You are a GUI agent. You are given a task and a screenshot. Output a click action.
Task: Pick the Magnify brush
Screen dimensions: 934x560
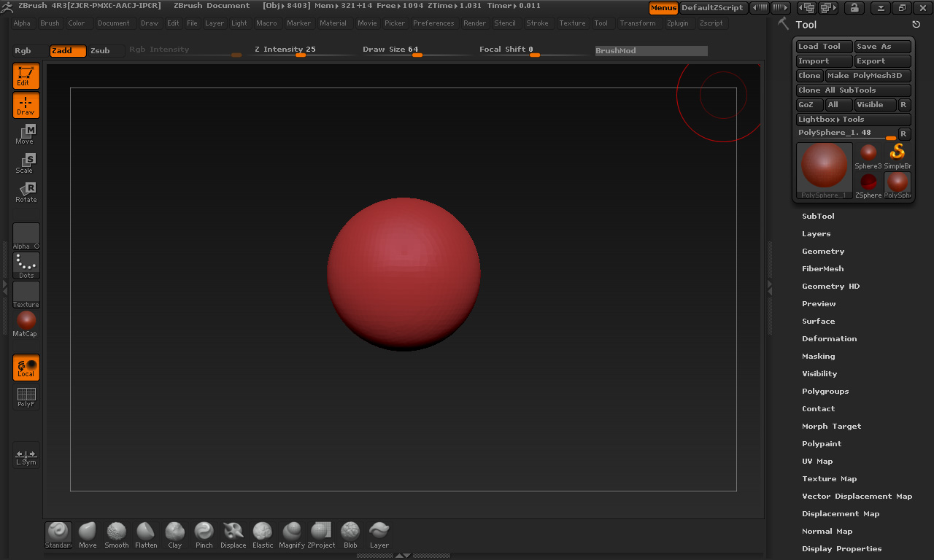point(292,534)
